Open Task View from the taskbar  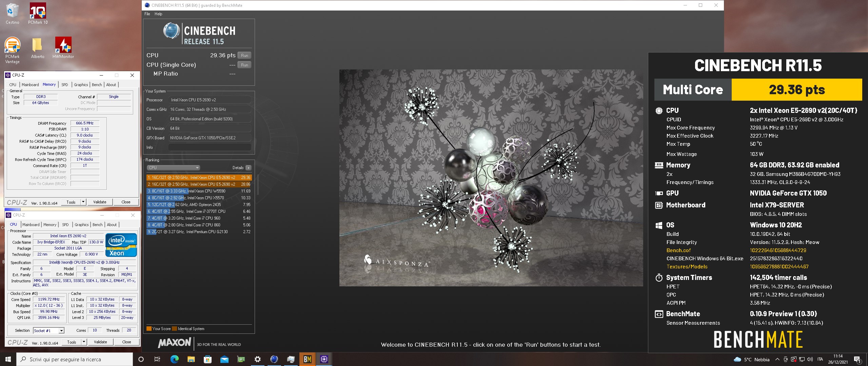(x=157, y=359)
